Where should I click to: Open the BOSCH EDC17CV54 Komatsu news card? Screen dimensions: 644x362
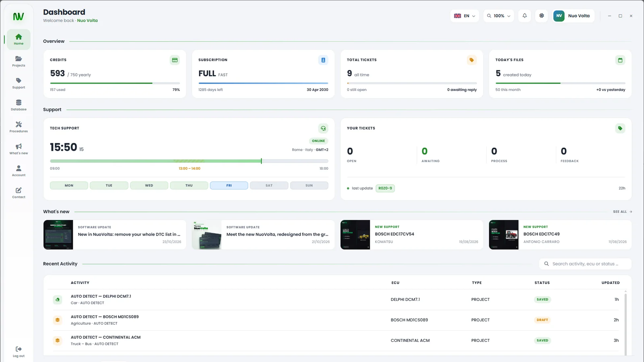click(x=412, y=234)
